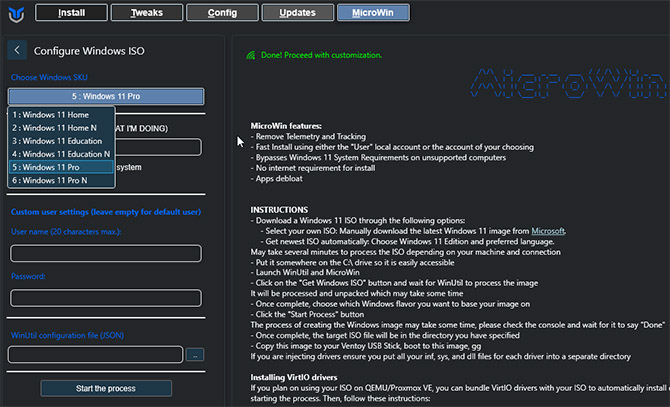Collapse the Windows SKU dropdown
This screenshot has height=407, width=670.
click(106, 96)
